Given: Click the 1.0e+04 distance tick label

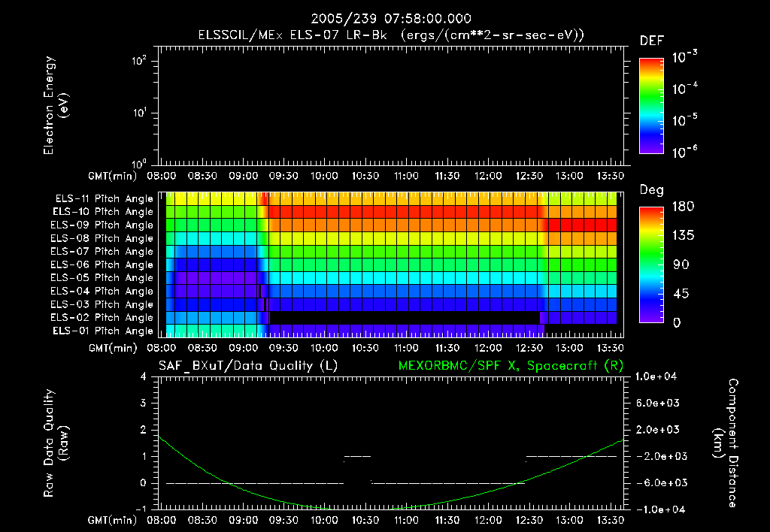Looking at the screenshot, I should (x=656, y=376).
